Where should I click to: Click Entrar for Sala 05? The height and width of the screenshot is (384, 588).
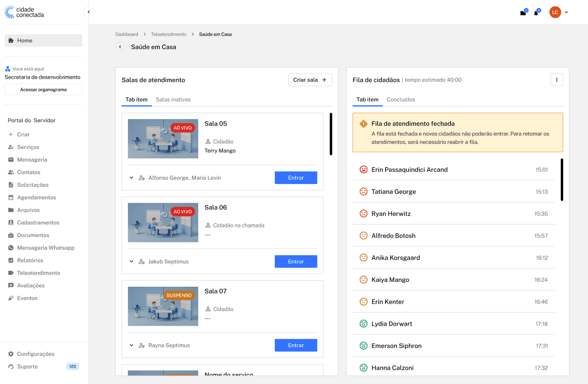coord(296,178)
